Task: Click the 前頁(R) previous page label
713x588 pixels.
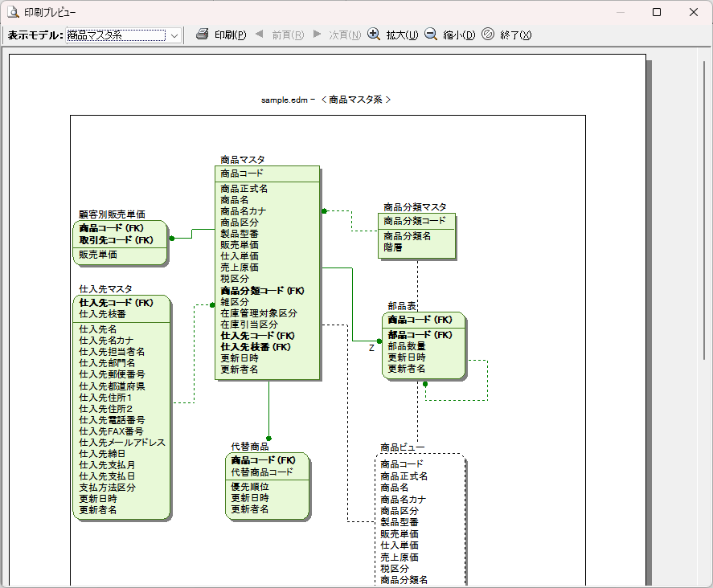Action: [x=288, y=35]
